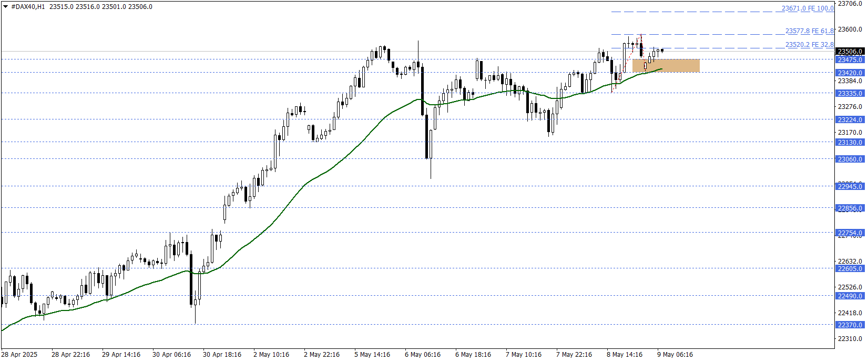Viewport: 868px width, 361px height.
Task: Click the 23384.0 price scale value
Action: [x=850, y=81]
